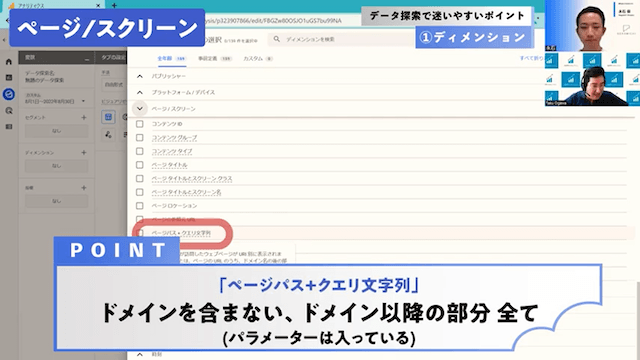This screenshot has height=360, width=640.
Task: Add a metric with the 指標 plus icon
Action: 84,188
